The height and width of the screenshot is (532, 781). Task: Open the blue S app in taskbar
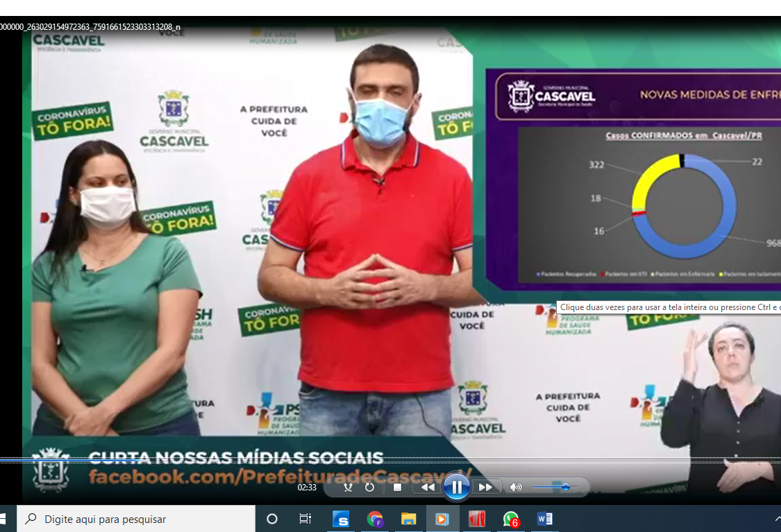tap(341, 519)
